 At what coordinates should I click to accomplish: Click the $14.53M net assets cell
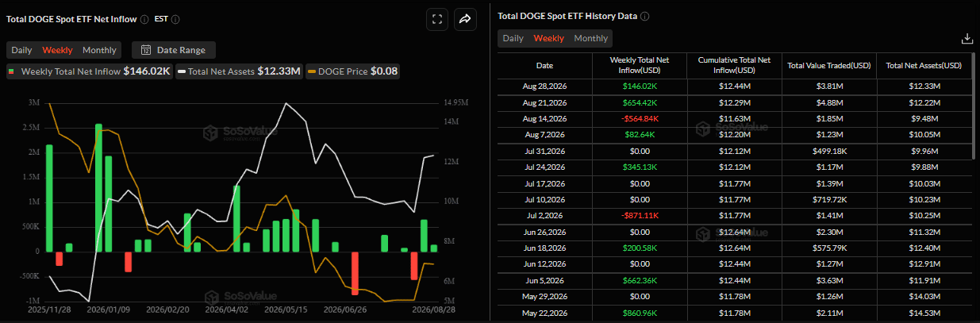click(x=924, y=313)
